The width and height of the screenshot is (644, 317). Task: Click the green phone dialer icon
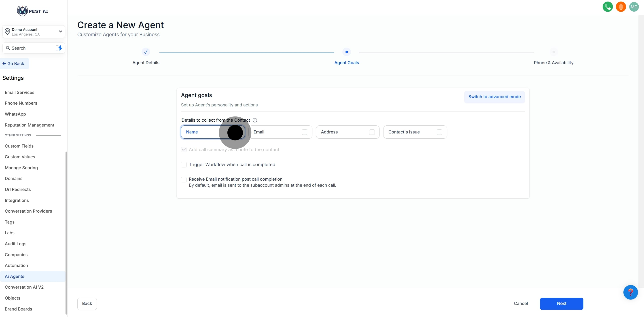pos(608,7)
